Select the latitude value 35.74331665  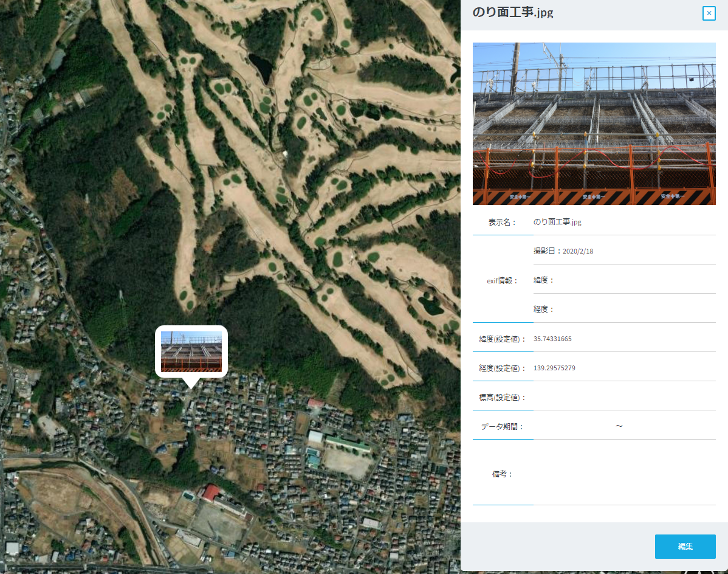coord(552,339)
